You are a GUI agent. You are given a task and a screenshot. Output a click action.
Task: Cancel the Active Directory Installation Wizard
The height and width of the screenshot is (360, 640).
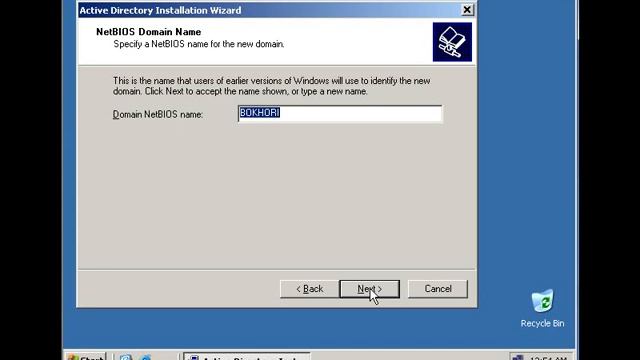point(438,289)
